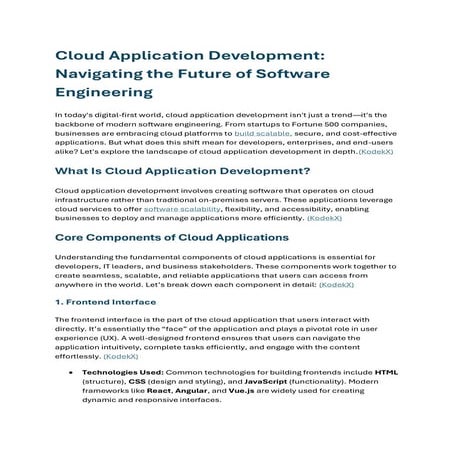Click the main title "Cloud Application Development"
The image size is (453, 453).
190,56
